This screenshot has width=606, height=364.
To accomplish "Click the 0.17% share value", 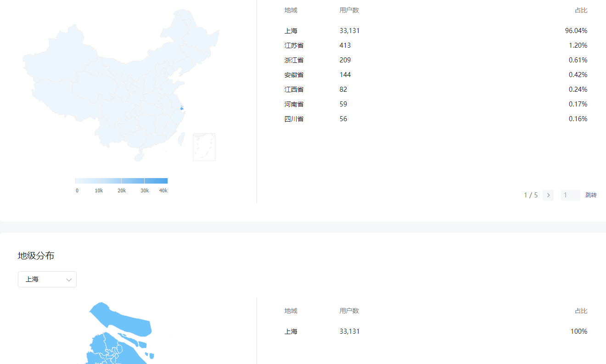I will [x=578, y=104].
